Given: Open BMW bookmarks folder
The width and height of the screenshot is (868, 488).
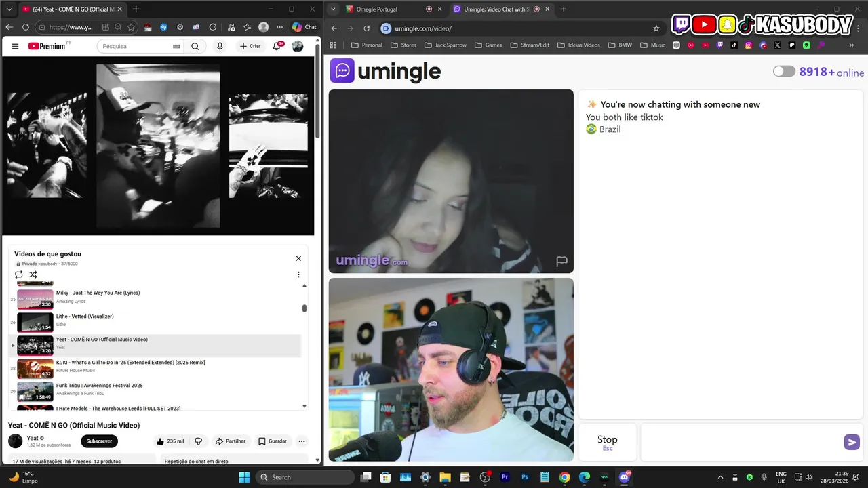Looking at the screenshot, I should coord(620,45).
